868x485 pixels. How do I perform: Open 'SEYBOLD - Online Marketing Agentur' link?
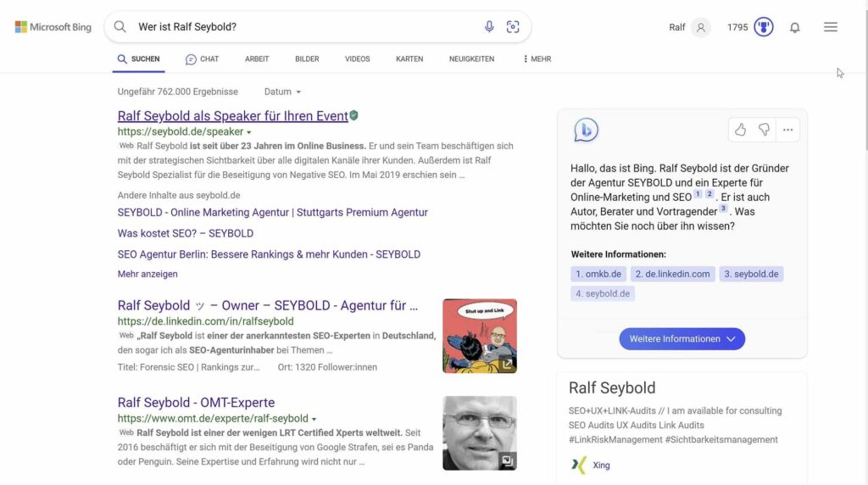click(x=272, y=212)
